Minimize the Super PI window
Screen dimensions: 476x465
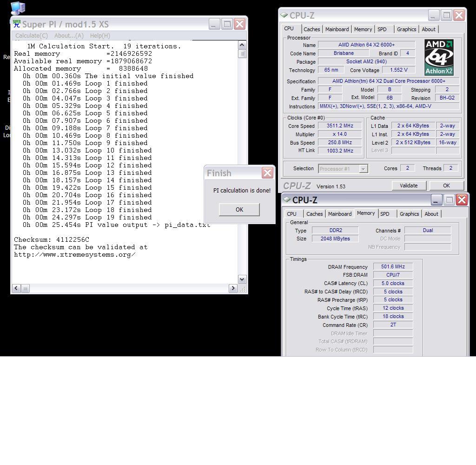pos(214,24)
